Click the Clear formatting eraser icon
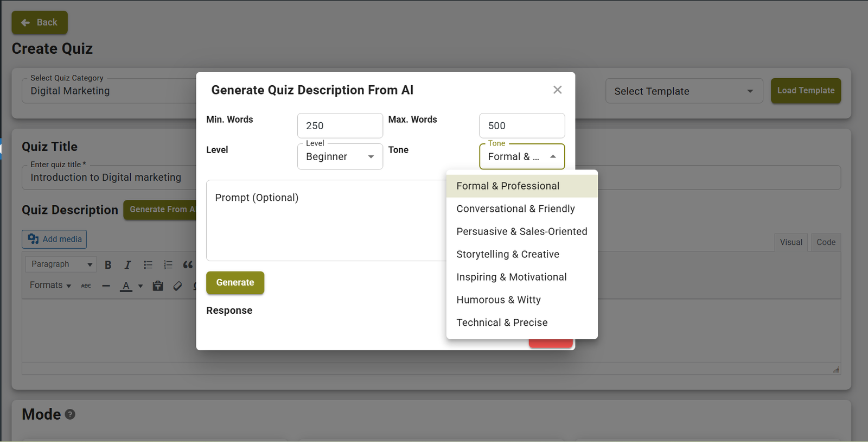The image size is (868, 442). [x=177, y=286]
